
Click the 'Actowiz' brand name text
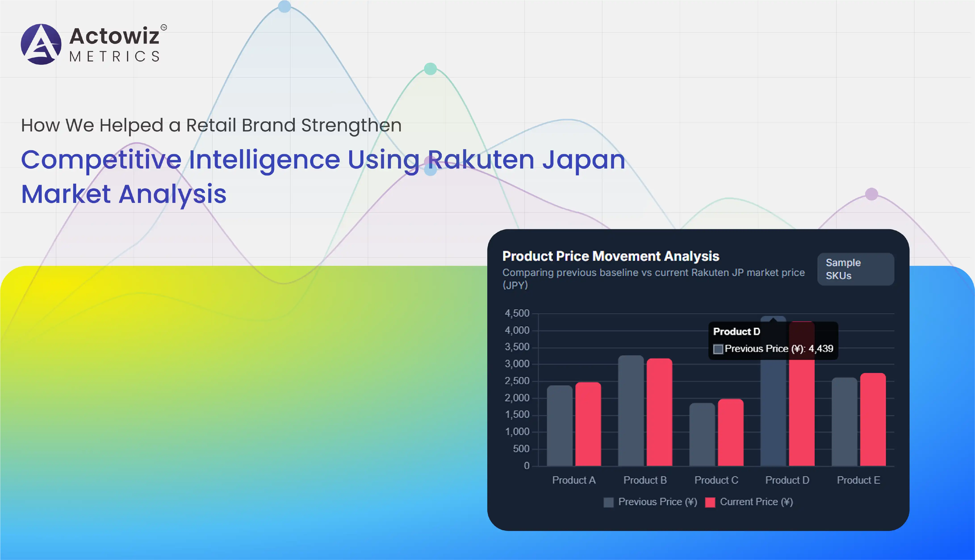[x=114, y=36]
